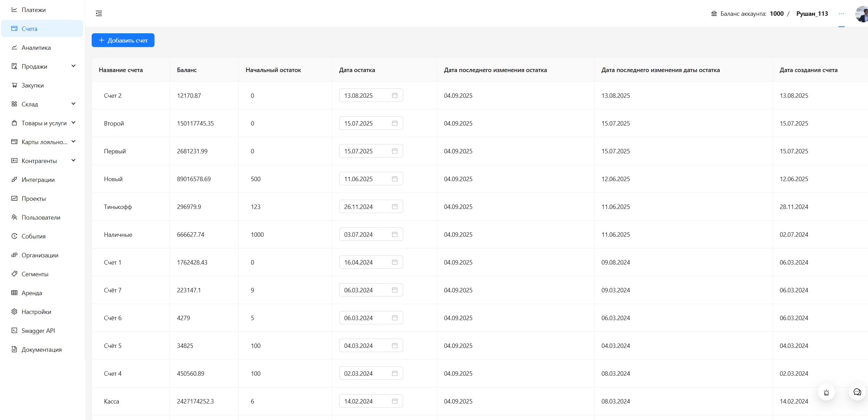Image resolution: width=868 pixels, height=420 pixels.
Task: Open the Проекты section
Action: [x=34, y=198]
